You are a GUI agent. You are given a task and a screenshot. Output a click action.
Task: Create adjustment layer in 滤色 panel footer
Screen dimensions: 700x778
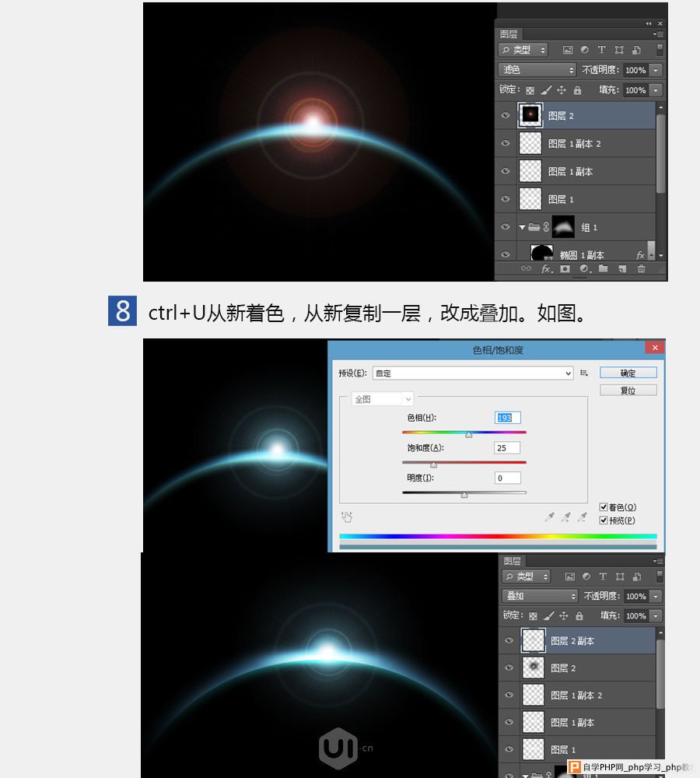[x=585, y=268]
